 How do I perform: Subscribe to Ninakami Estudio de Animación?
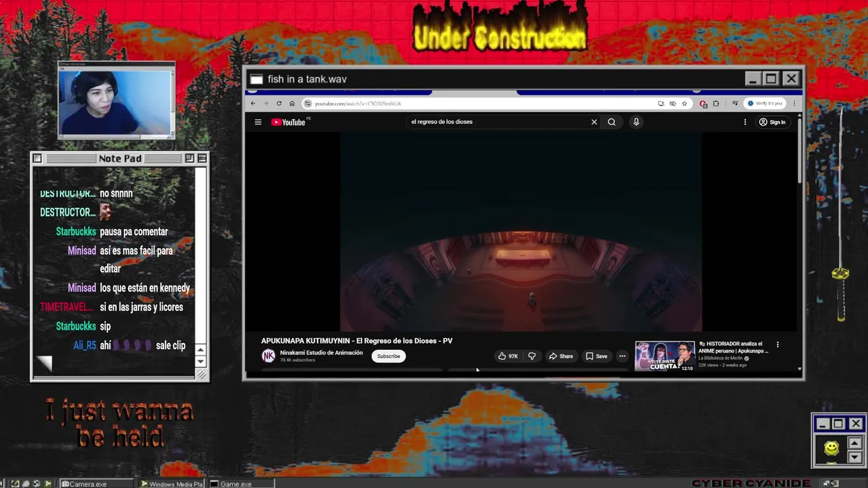point(389,356)
